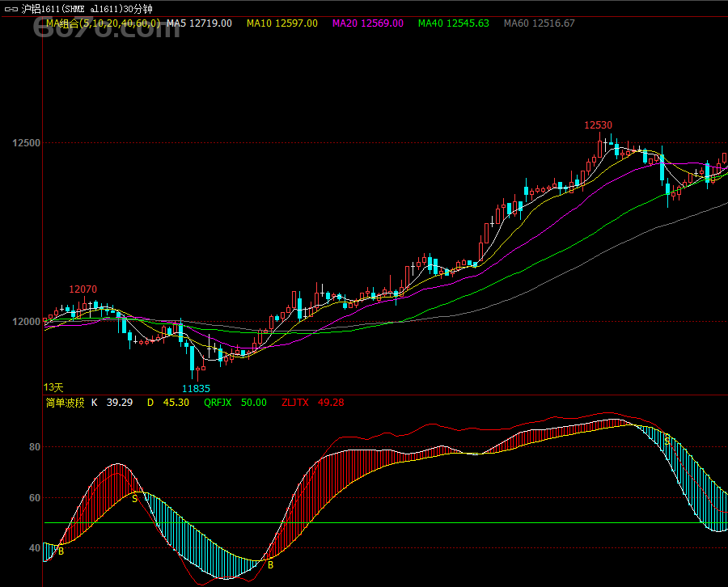
Task: Click the S sell signal near 60 level
Action: click(x=134, y=499)
